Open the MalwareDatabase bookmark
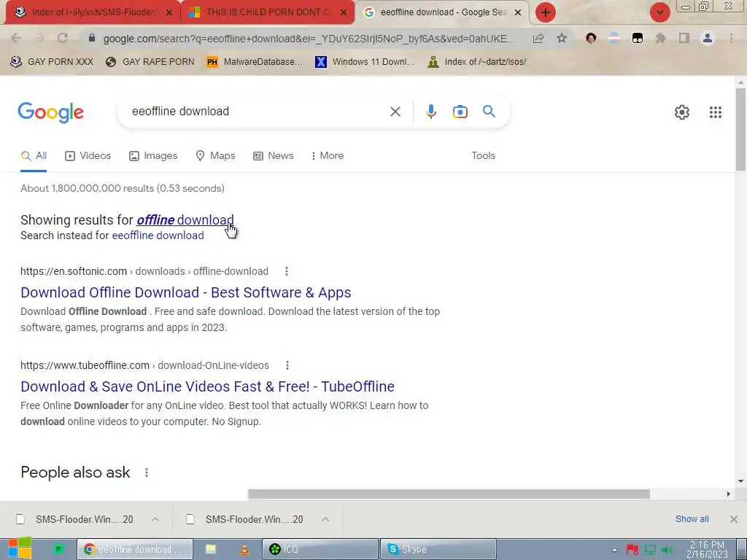The image size is (747, 560). pos(255,62)
